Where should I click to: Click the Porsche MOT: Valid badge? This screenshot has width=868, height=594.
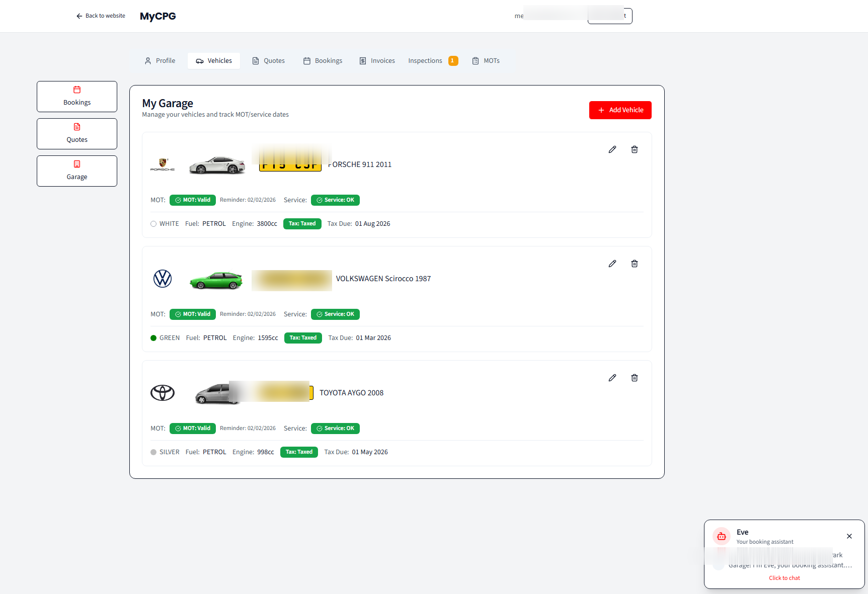pos(193,200)
